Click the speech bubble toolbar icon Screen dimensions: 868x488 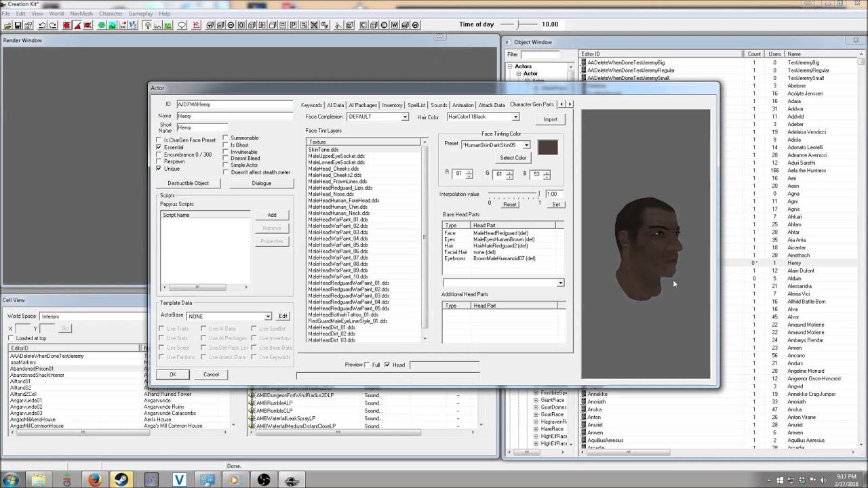click(x=182, y=25)
